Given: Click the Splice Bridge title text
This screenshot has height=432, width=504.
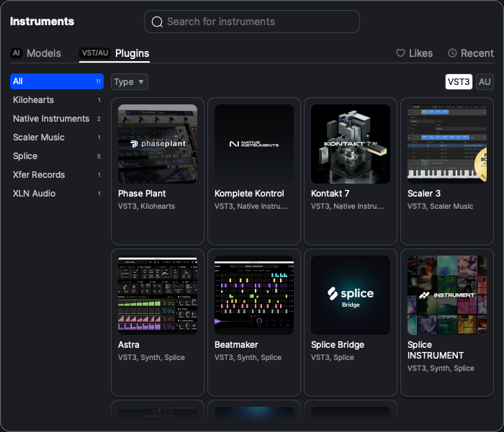Looking at the screenshot, I should tap(338, 345).
